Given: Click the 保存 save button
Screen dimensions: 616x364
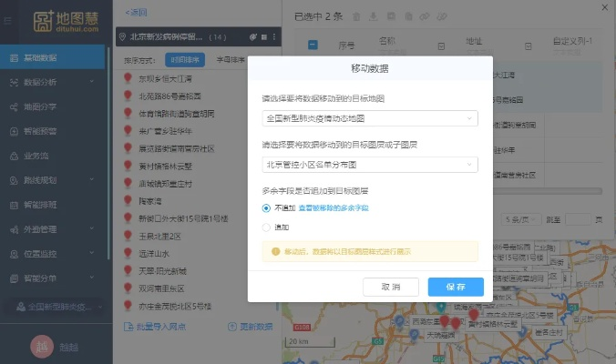Looking at the screenshot, I should click(456, 287).
